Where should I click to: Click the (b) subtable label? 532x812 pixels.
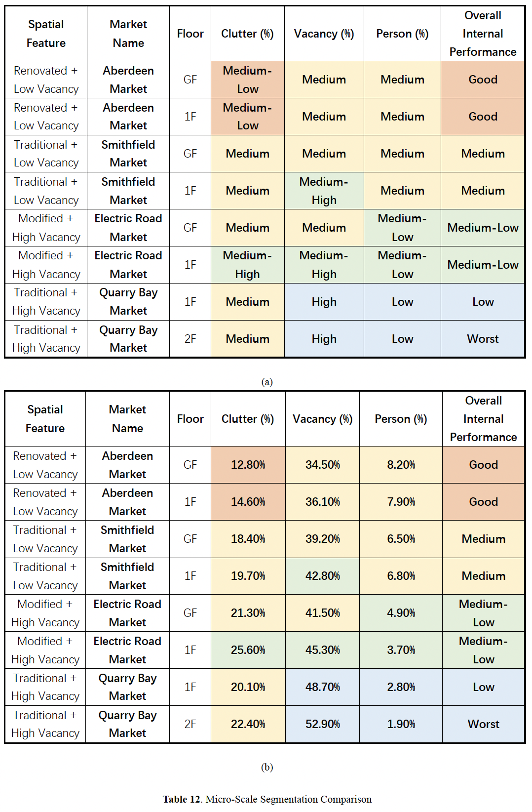point(267,767)
